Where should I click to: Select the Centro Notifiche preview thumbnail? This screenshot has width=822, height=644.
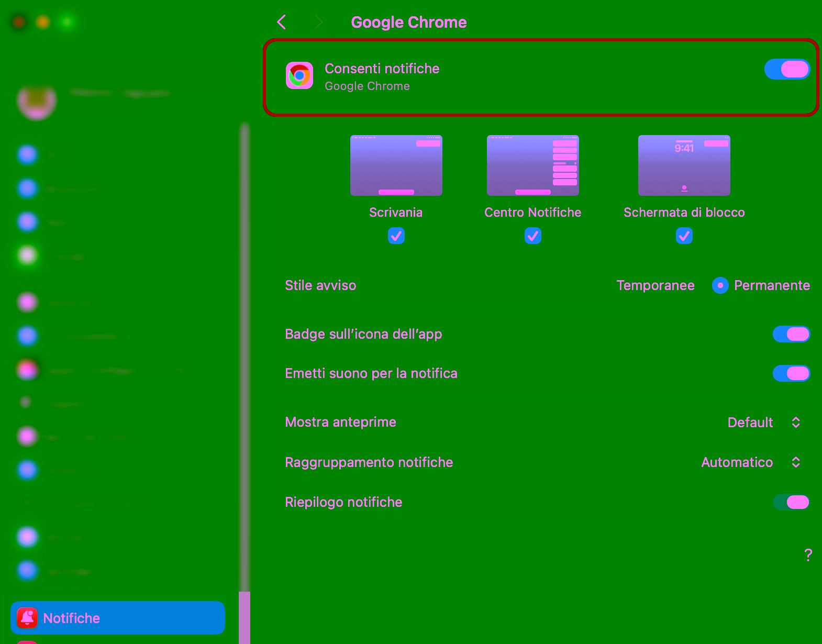[x=533, y=165]
